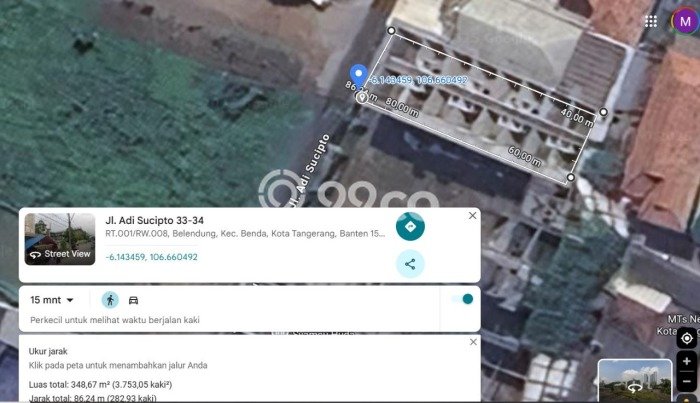Screen dimensions: 700x403
Task: Click the measurement start point near the pin
Action: point(362,97)
